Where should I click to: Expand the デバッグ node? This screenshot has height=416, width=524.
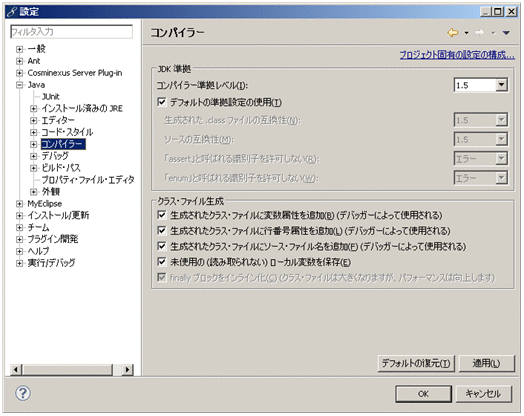pos(33,156)
